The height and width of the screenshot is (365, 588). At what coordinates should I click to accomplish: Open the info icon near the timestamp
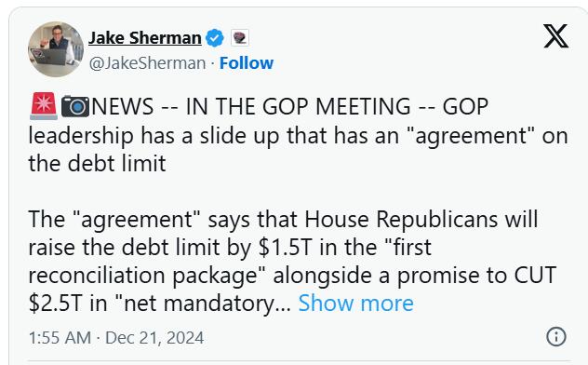[x=556, y=336]
